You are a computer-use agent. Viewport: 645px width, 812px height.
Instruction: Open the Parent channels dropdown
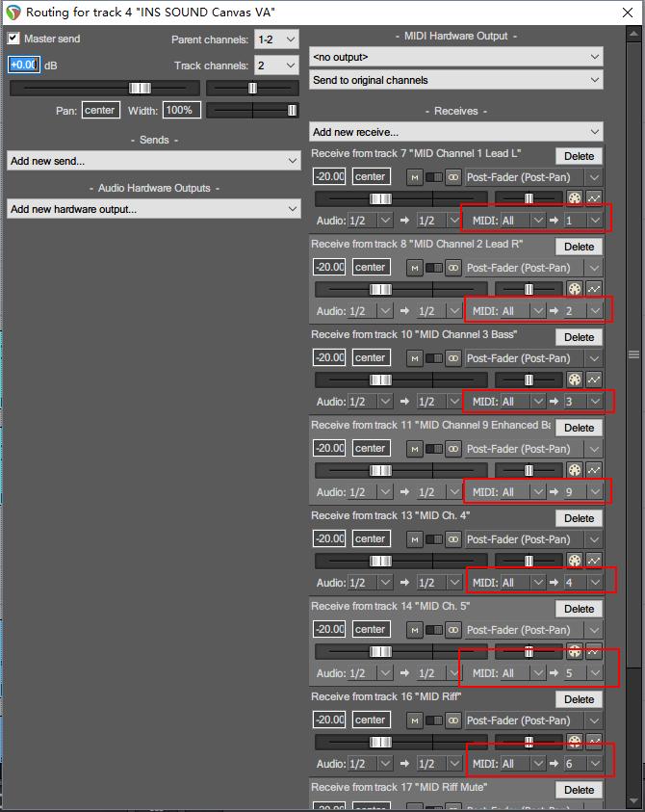point(276,39)
